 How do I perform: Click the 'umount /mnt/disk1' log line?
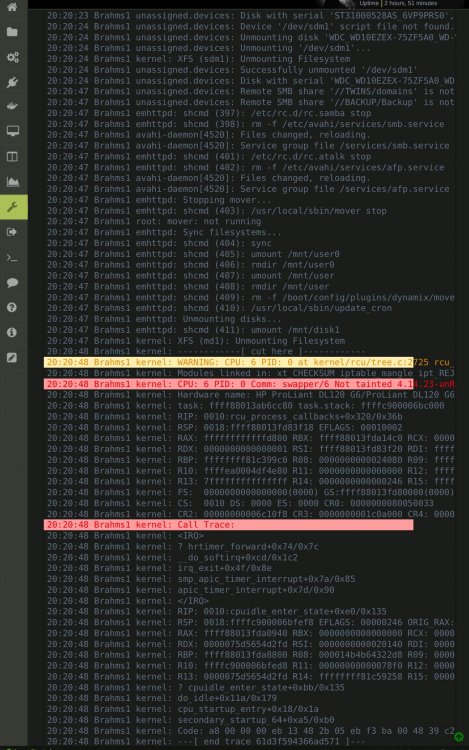click(x=193, y=330)
